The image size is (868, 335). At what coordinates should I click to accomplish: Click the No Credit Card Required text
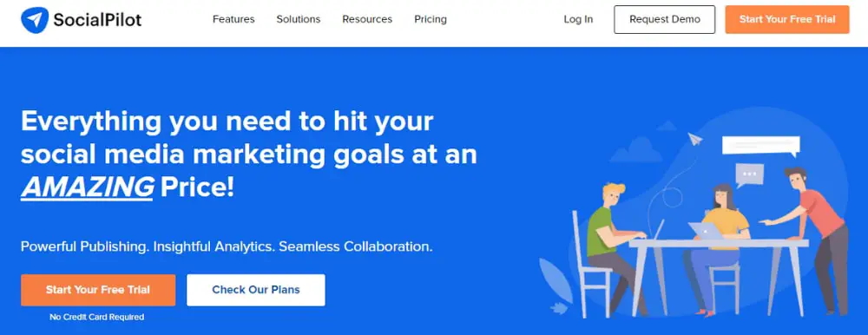coord(97,318)
